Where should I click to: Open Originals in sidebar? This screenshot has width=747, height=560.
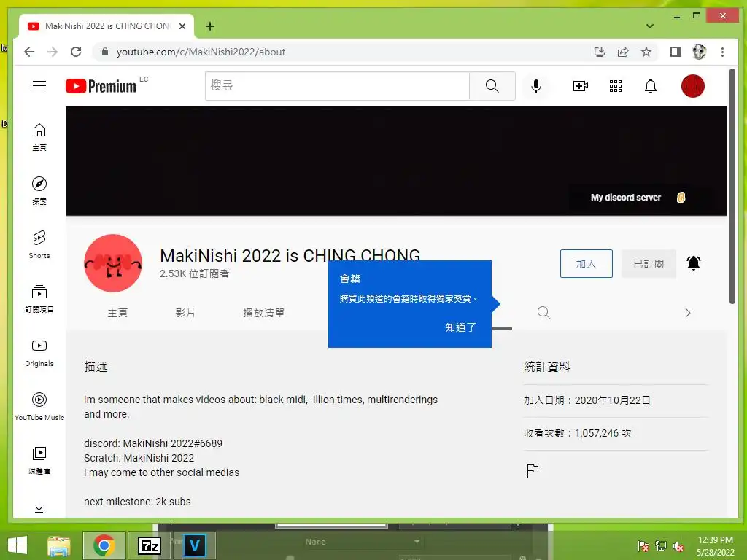point(39,353)
